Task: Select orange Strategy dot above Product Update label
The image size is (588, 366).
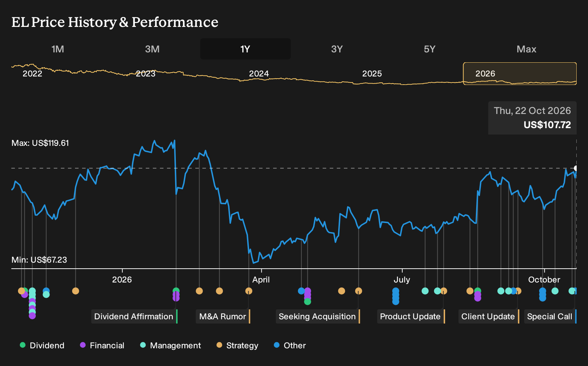Action: [x=444, y=291]
